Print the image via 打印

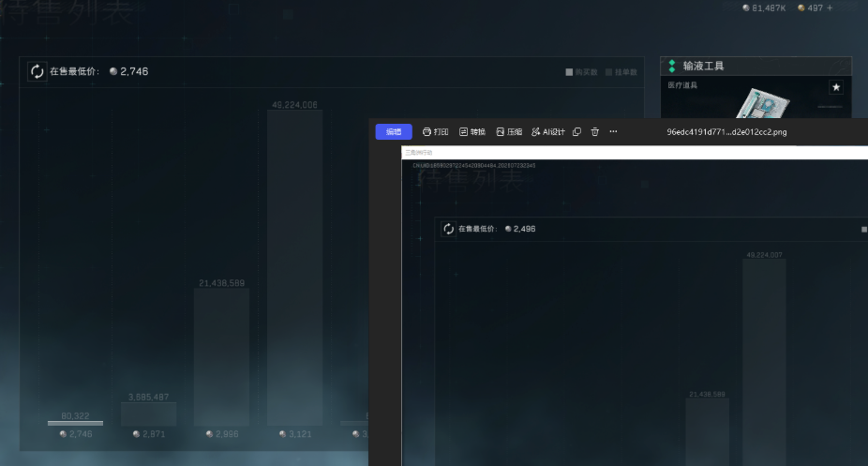pyautogui.click(x=435, y=131)
